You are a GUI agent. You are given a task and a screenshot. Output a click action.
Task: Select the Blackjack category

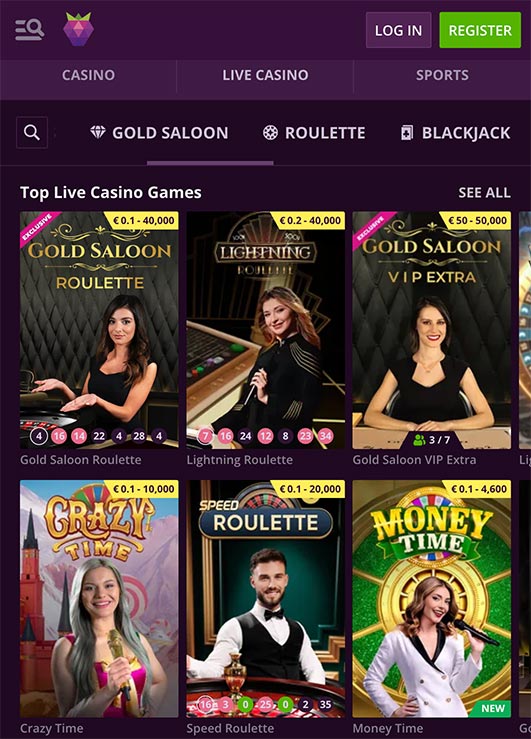point(455,133)
